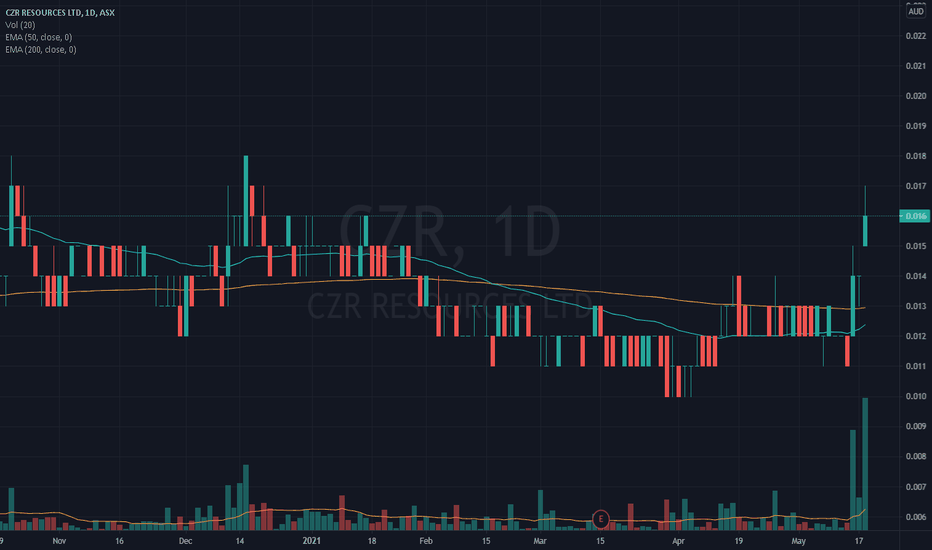Click the 0.007 price axis label

(915, 487)
